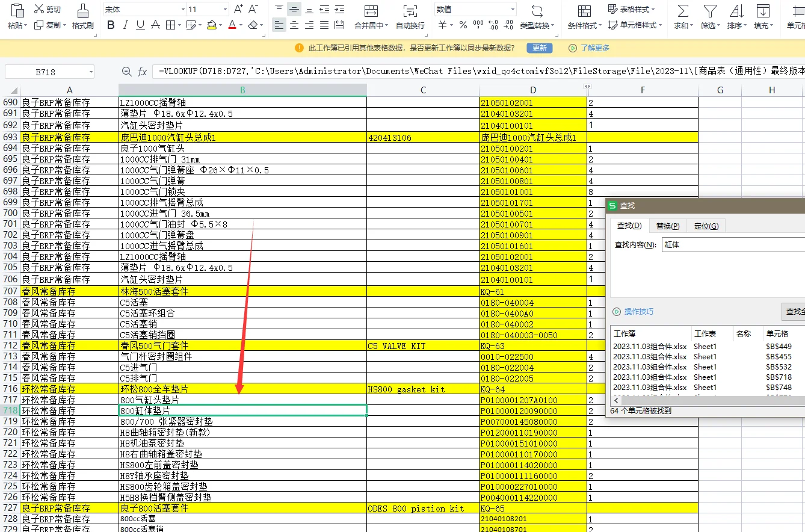Screen dimensions: 805x532
Task: Select the Format Painter (格式刷) brush
Action: [x=83, y=10]
